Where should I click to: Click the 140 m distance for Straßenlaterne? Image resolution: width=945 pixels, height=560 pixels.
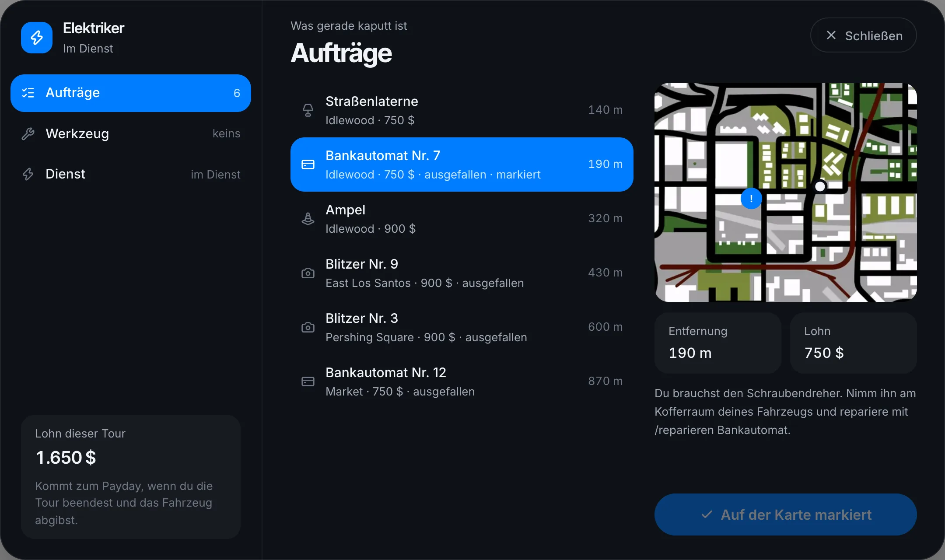coord(605,110)
